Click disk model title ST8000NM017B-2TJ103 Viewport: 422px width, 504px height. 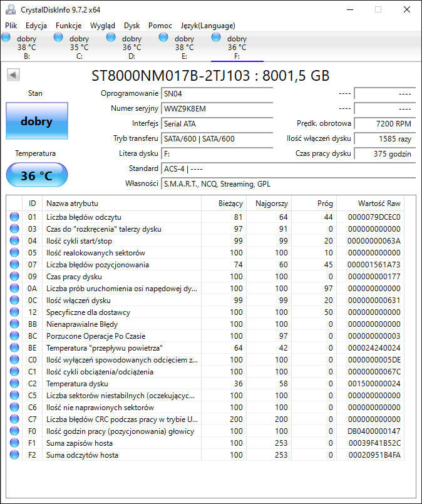171,76
